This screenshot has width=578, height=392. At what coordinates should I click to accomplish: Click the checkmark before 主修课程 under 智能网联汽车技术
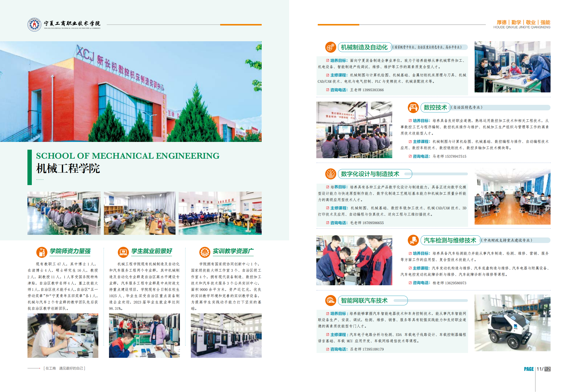pos(327,335)
